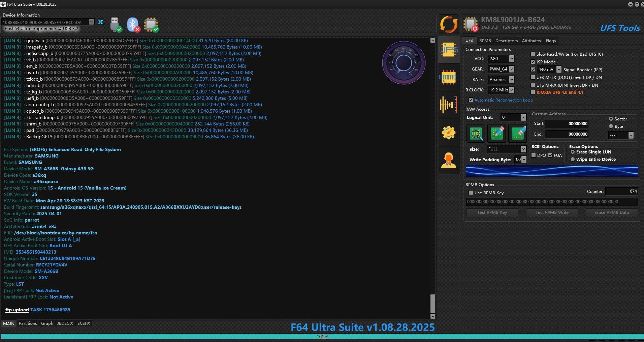Enable the DPO SCSI option
This screenshot has width=644, height=342.
tap(534, 155)
